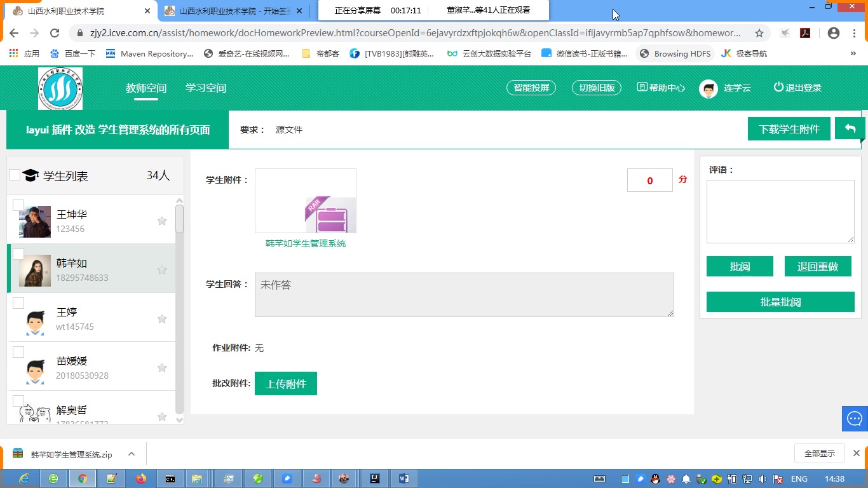
Task: Check the select-all box in 学生列表
Action: pos(14,175)
